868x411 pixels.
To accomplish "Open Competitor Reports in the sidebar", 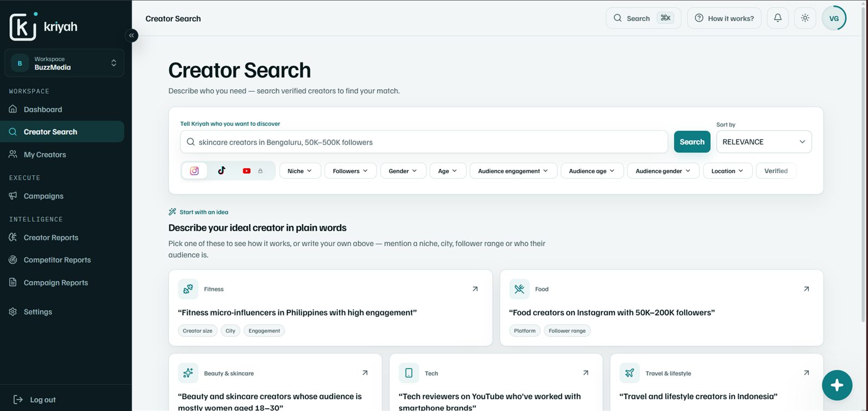I will [62, 260].
